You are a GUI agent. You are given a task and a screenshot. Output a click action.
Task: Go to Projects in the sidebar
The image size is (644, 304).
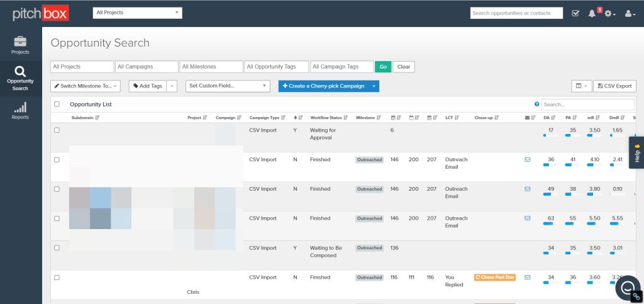click(20, 45)
